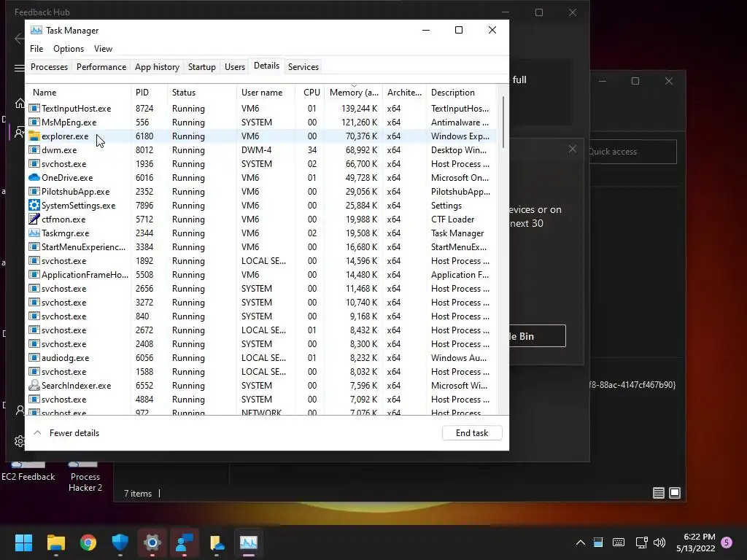Open Feedback Hub hamburger menu
747x560 pixels.
coord(20,68)
